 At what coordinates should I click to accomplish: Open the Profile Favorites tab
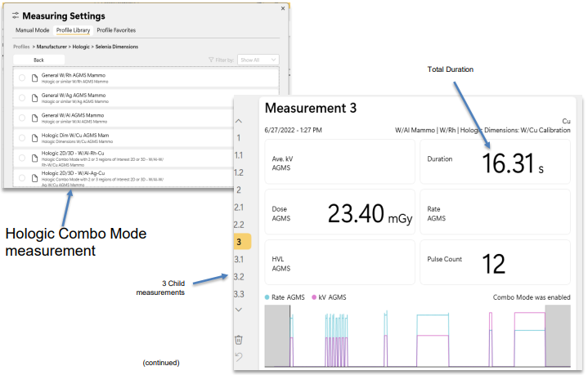coord(116,30)
